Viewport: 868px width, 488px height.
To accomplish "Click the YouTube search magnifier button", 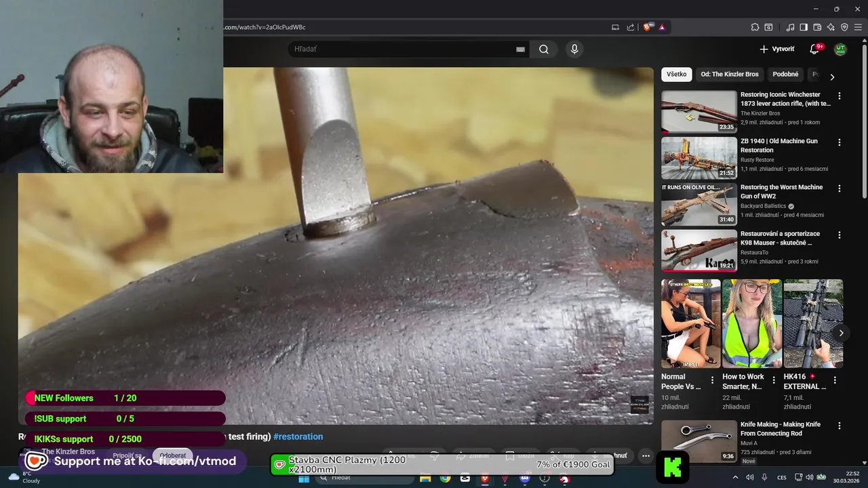I will (544, 49).
